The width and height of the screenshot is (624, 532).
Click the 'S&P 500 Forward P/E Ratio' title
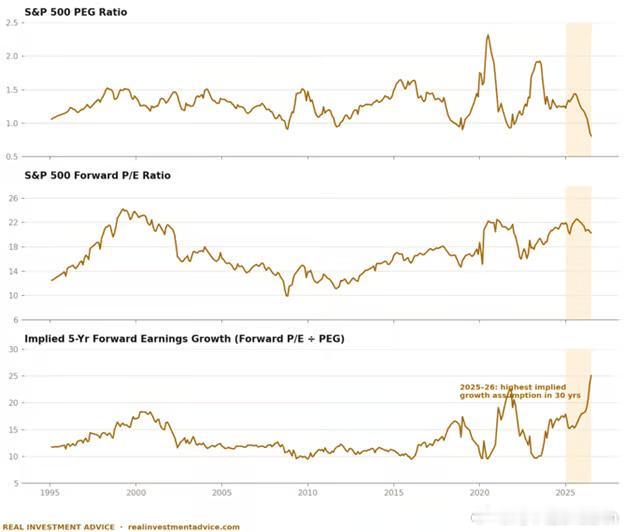[x=98, y=175]
